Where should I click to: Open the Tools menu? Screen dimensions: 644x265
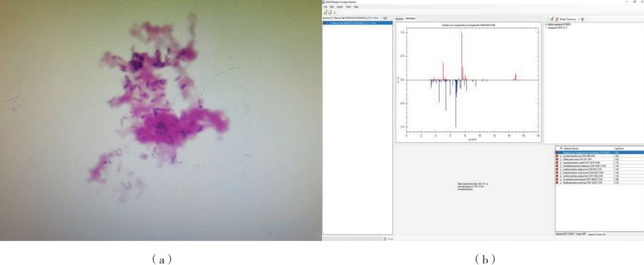(x=348, y=7)
